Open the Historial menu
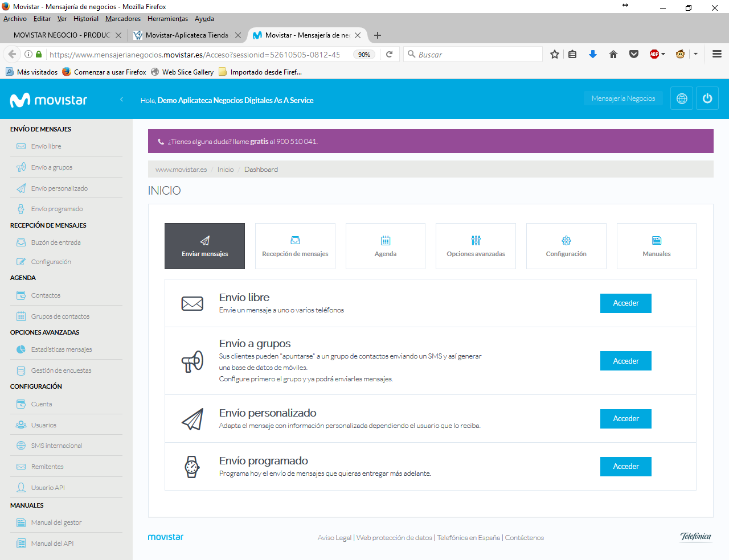The image size is (729, 560). 86,19
